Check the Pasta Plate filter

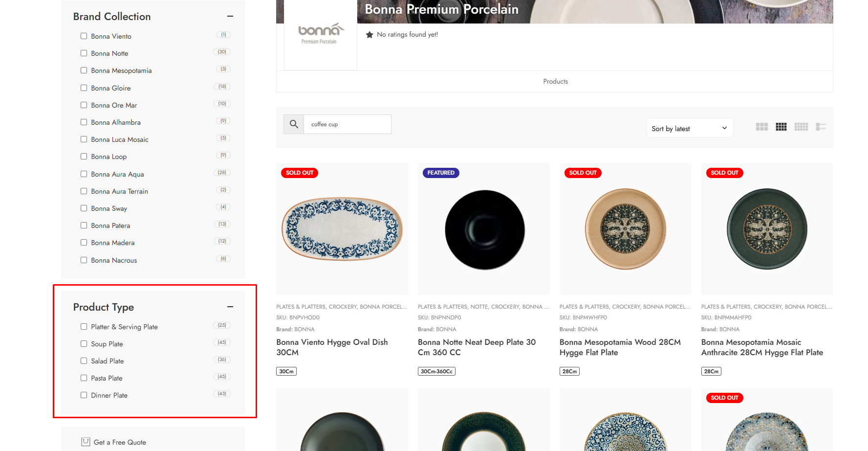coord(84,378)
